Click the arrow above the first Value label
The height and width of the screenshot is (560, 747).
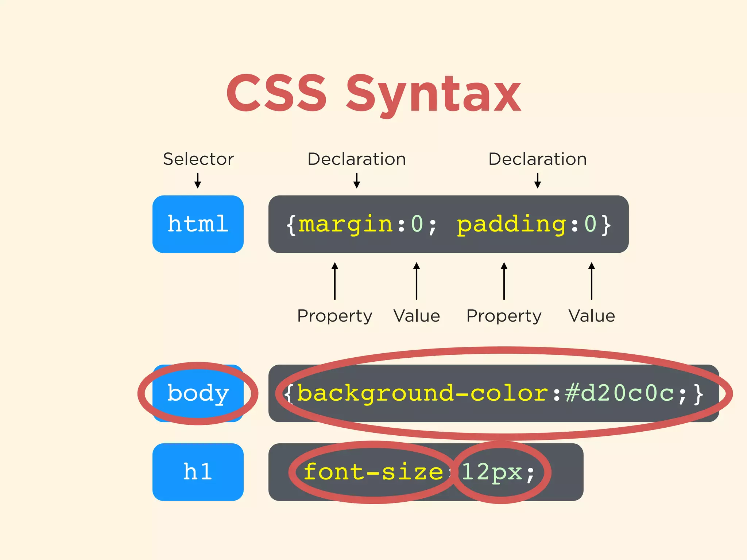417,281
